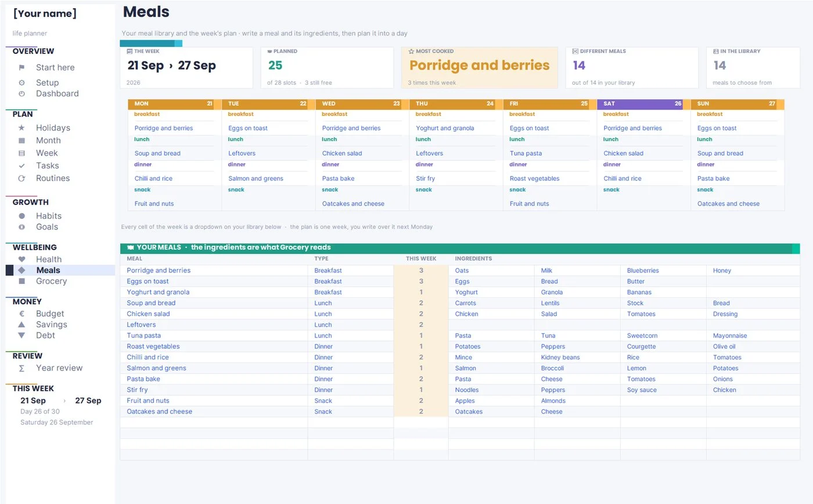Select the empty Saturday snack cell

[643, 204]
